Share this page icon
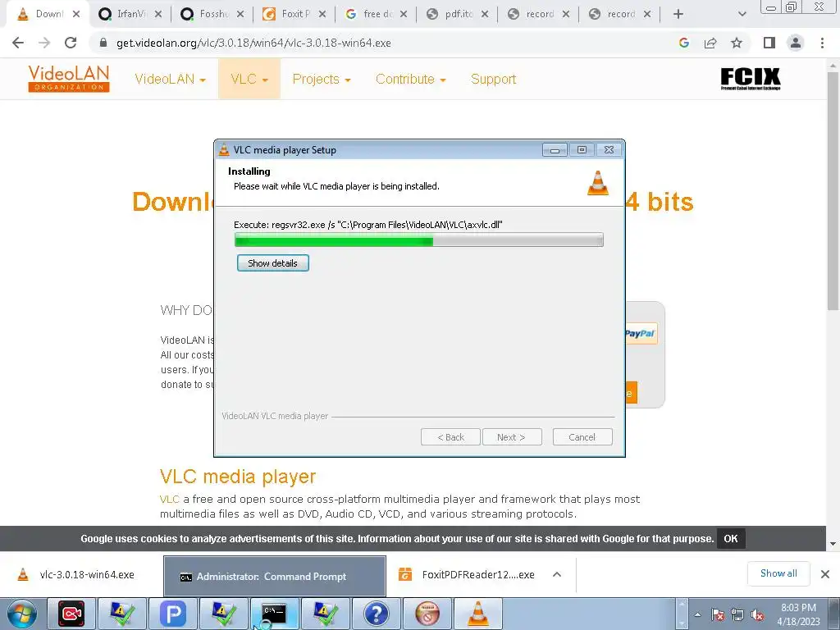 pyautogui.click(x=710, y=43)
